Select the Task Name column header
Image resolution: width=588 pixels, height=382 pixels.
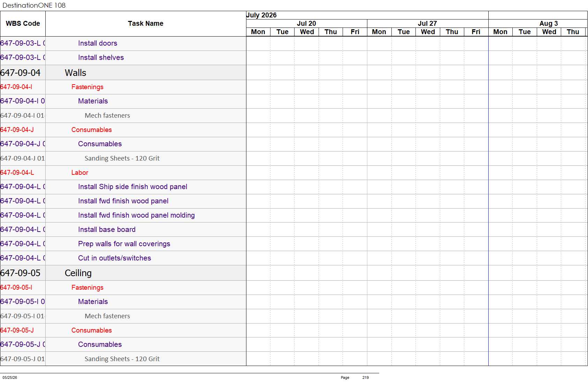(x=145, y=23)
